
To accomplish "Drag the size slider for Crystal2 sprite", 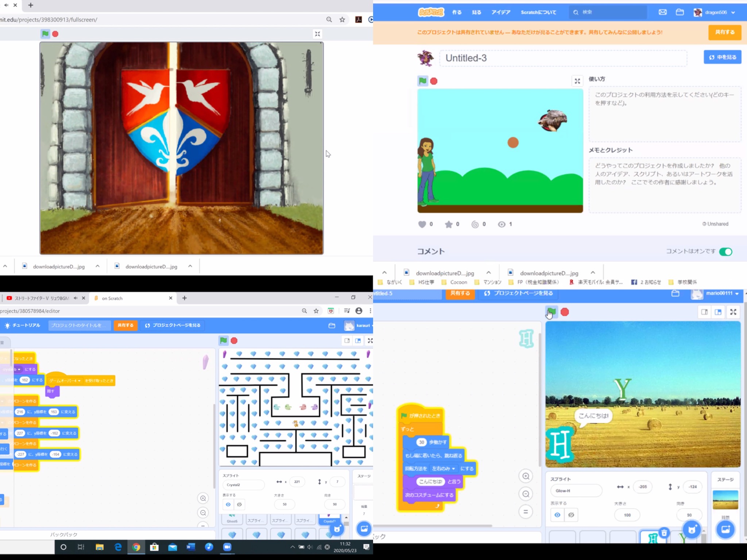I will [x=285, y=505].
